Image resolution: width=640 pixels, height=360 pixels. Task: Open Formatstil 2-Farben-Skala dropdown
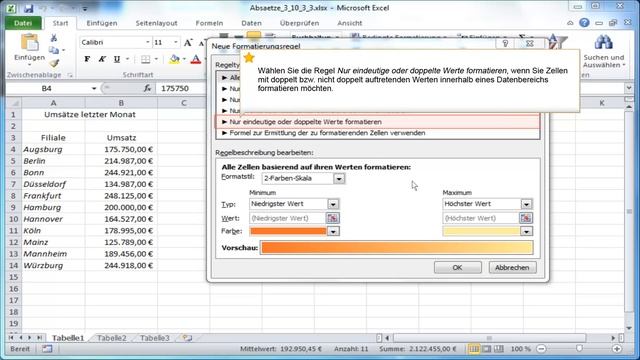[339, 178]
